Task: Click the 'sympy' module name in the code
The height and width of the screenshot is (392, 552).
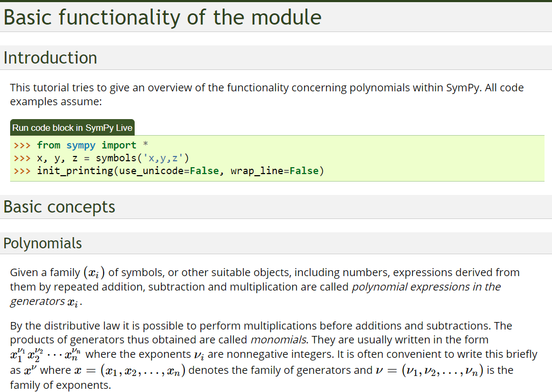Action: coord(81,145)
